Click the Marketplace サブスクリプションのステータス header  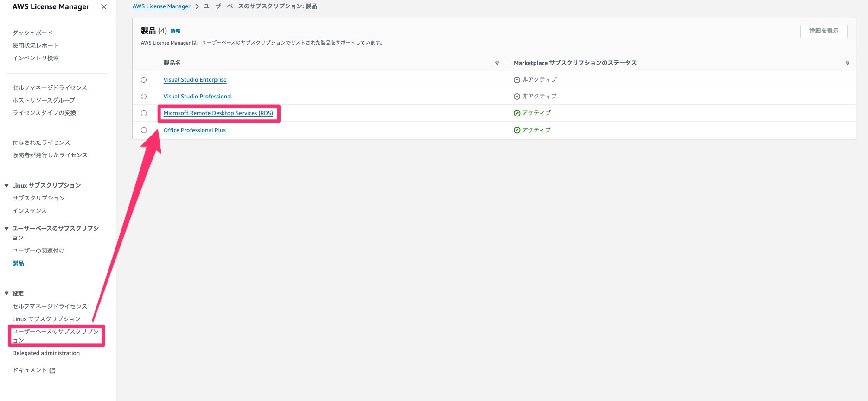point(575,63)
